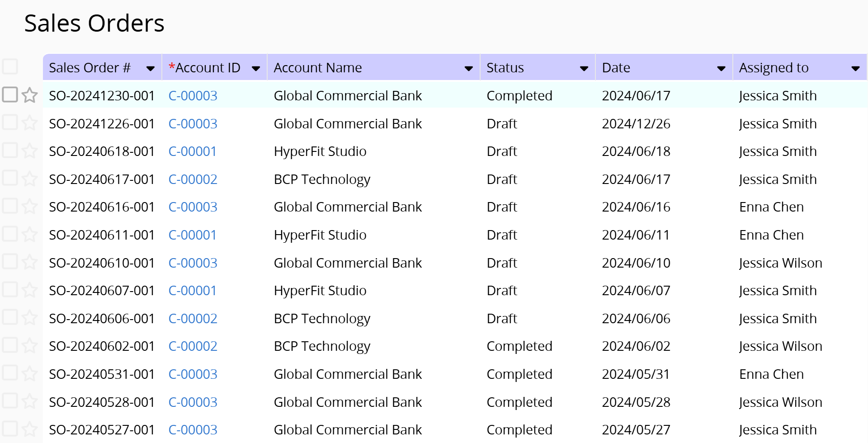
Task: Star the SO-20240607-001 order row
Action: [x=30, y=290]
